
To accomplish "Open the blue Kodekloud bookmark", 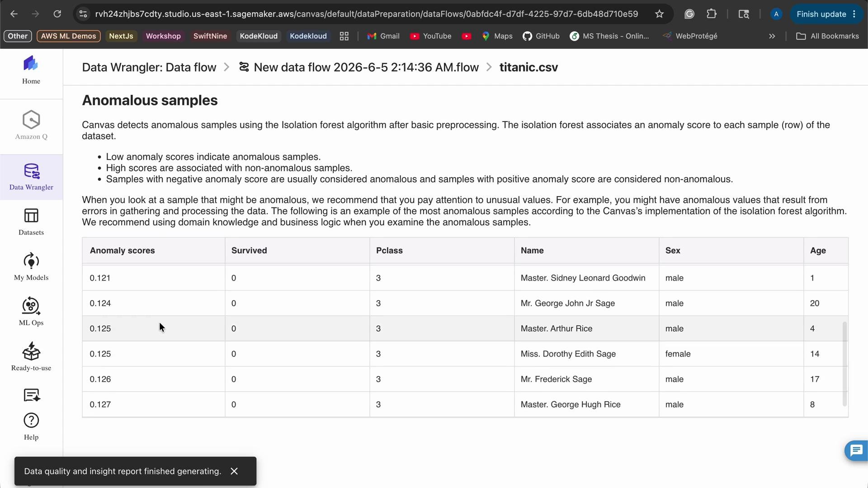I will 308,36.
